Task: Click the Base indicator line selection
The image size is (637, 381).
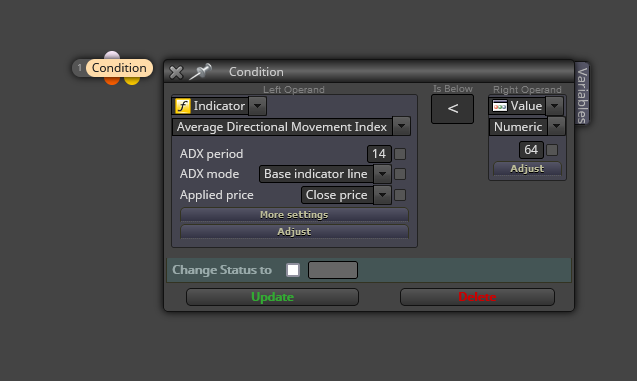Action: (316, 174)
